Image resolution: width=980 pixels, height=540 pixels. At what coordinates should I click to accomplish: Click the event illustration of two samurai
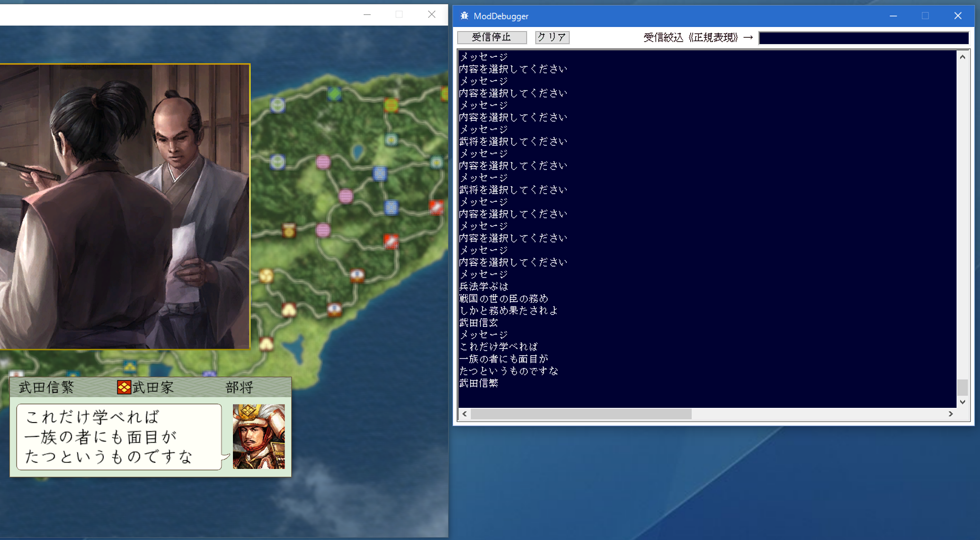click(124, 207)
